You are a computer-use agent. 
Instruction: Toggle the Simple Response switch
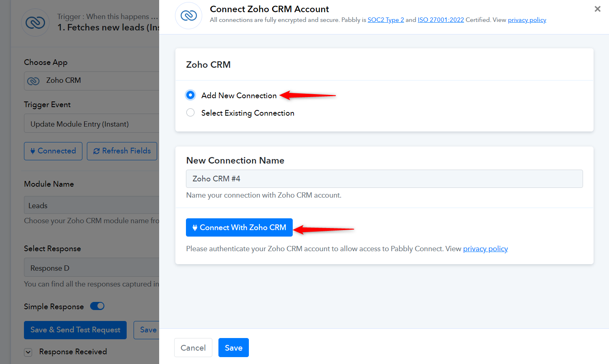coord(97,306)
